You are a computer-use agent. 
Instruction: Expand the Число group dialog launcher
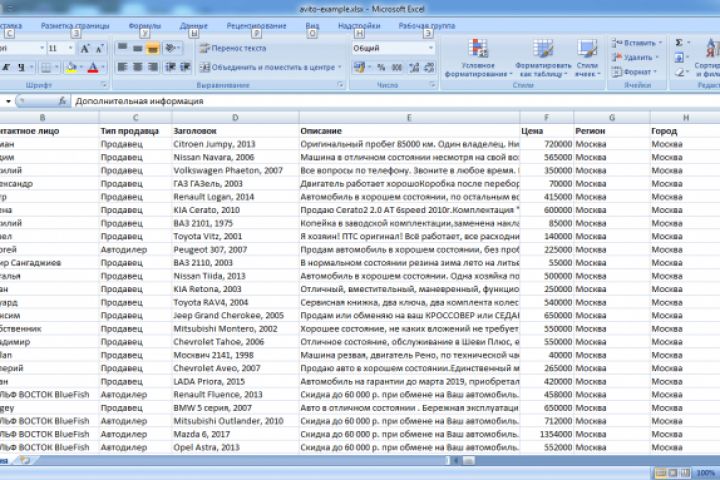[x=432, y=85]
